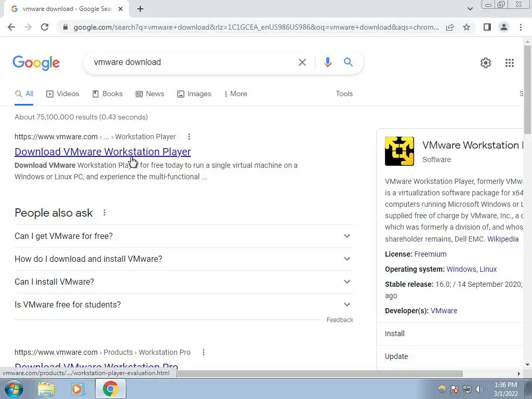Click the VMware Workstation Player logo thumbnail
Screen dimensions: 532x399
pos(400,151)
